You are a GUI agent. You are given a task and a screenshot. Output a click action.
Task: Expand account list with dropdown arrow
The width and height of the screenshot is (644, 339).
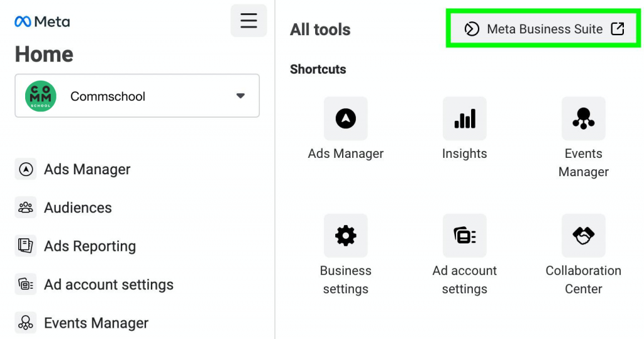tap(240, 96)
